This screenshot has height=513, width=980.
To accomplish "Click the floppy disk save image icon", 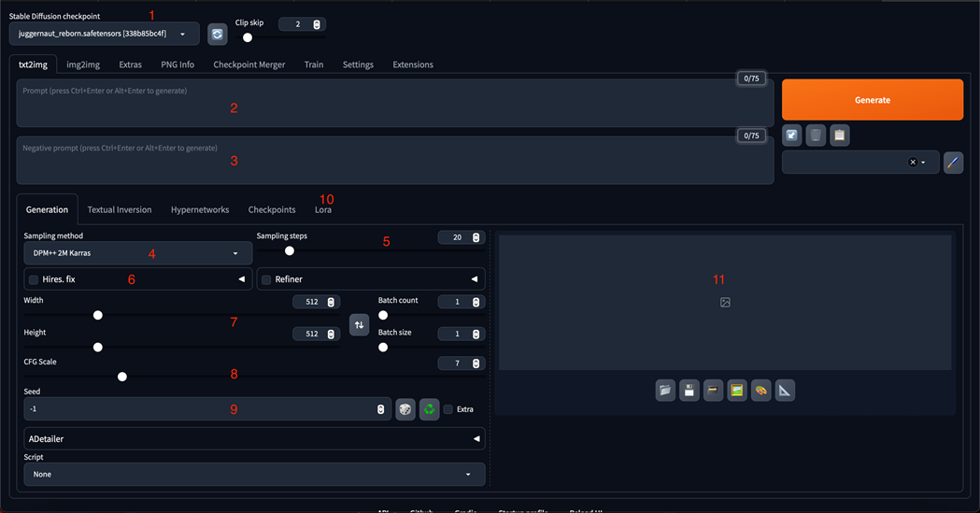I will 689,391.
